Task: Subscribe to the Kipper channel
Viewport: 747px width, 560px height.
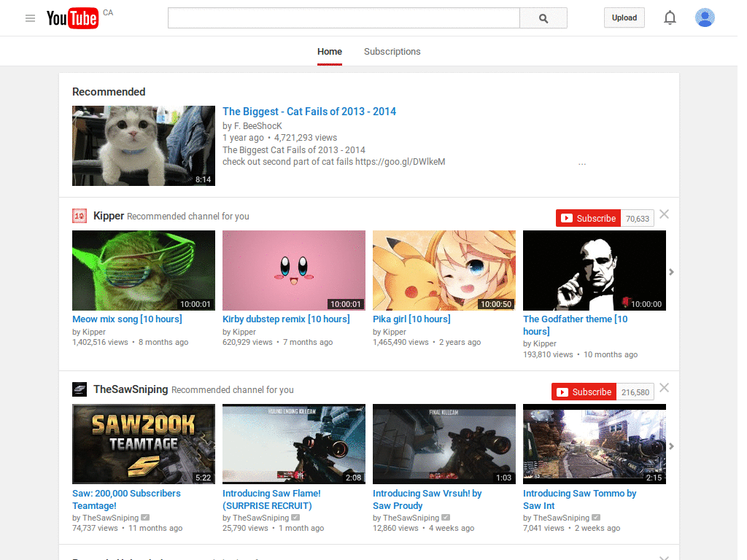Action: click(x=589, y=218)
